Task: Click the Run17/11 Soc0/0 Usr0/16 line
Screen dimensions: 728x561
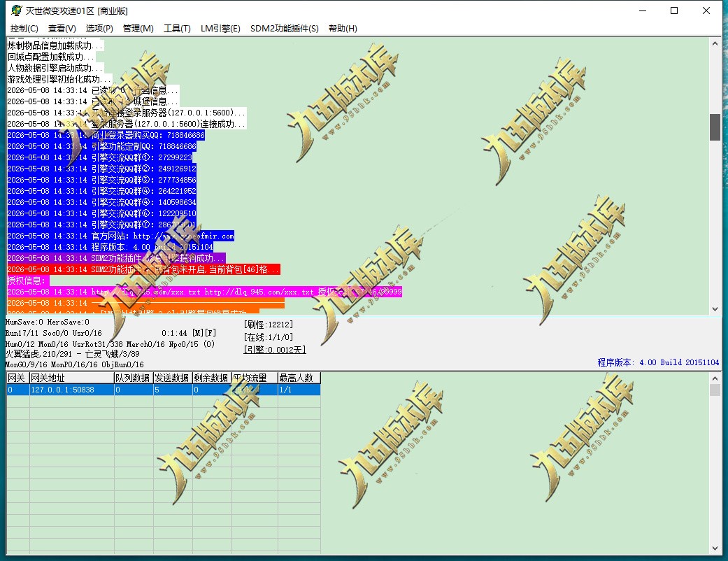Action: click(54, 333)
